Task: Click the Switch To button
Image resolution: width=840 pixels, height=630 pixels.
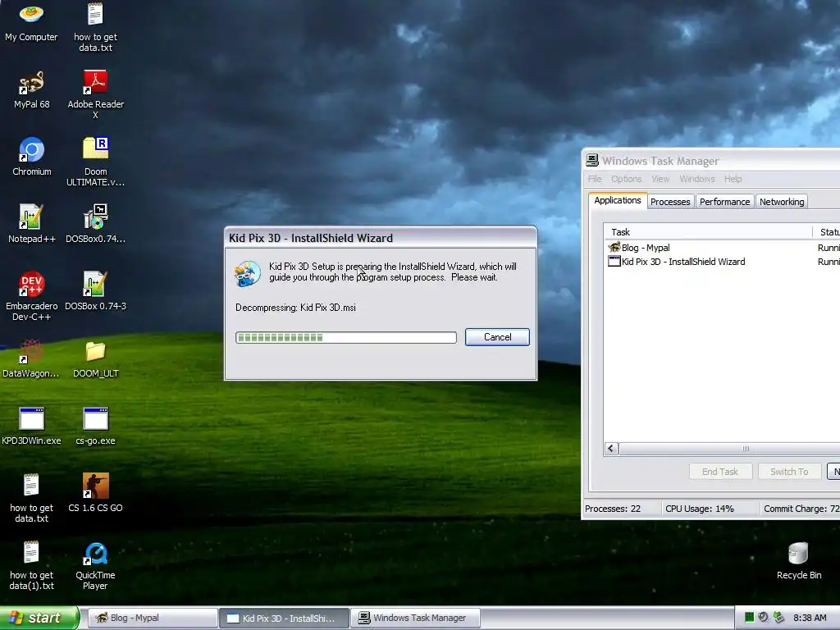Action: tap(789, 472)
